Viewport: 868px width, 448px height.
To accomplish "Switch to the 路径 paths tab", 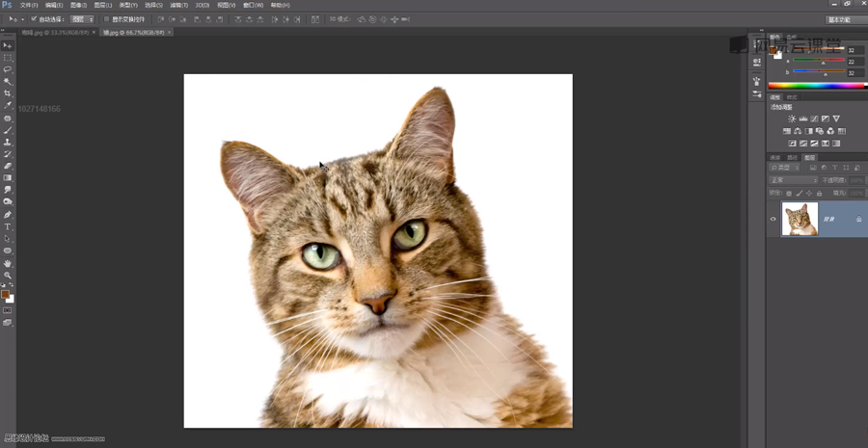I will (792, 158).
